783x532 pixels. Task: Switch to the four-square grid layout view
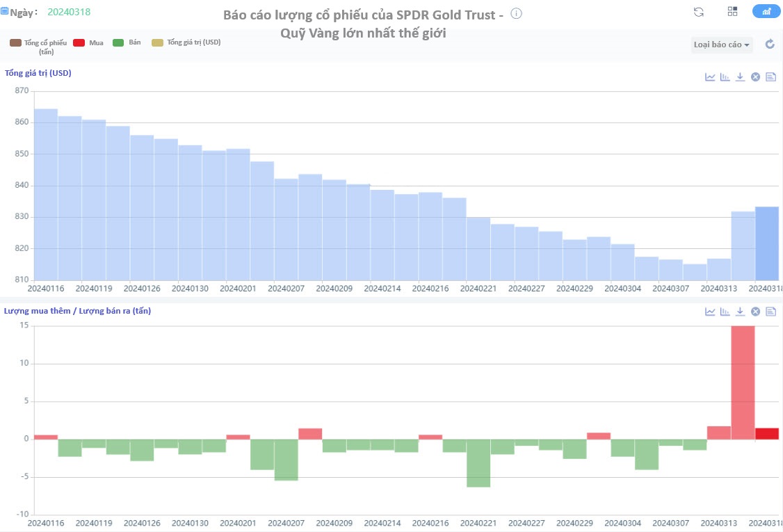[x=732, y=12]
